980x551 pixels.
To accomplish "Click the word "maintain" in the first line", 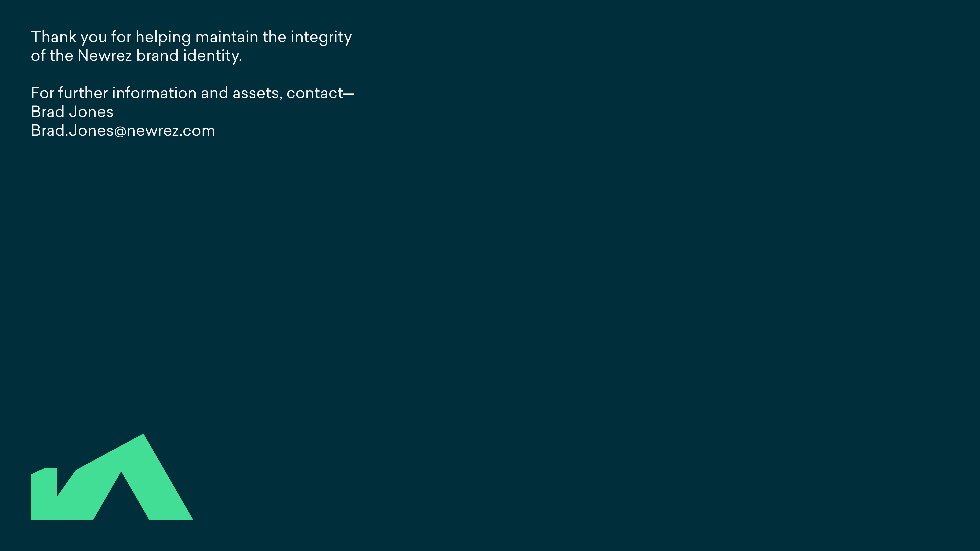I will pos(226,37).
